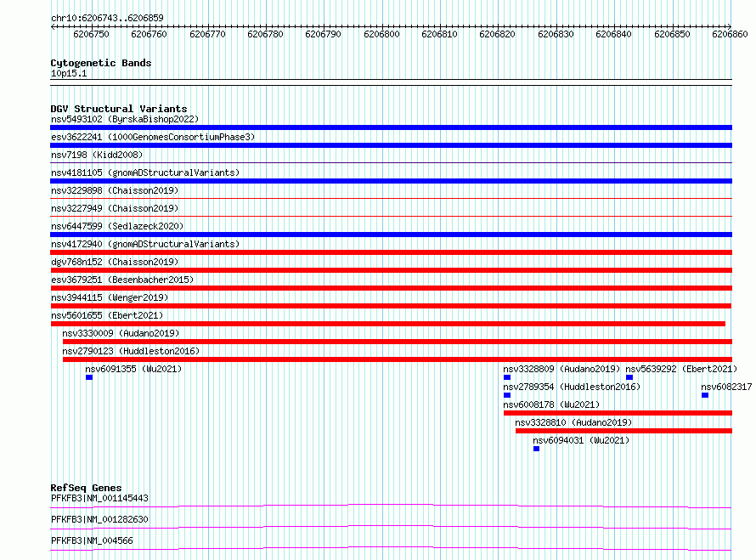
Task: Select esv3679251 (Besenbacher2015) label
Action: point(122,280)
